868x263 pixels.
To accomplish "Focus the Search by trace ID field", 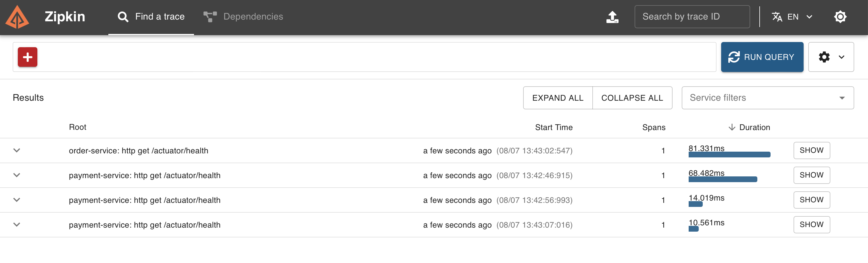I will tap(692, 17).
